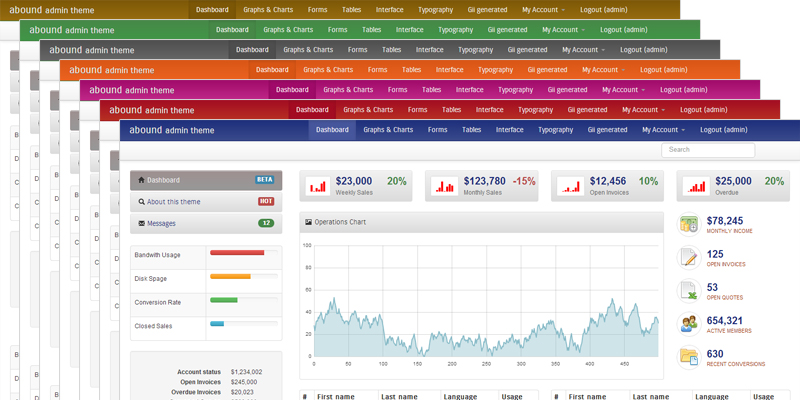This screenshot has width=800, height=400.
Task: Select Typography in the blue navbar
Action: (555, 130)
